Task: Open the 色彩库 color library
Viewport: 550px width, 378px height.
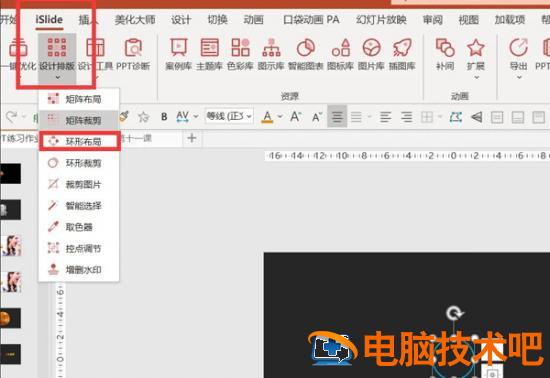Action: point(240,54)
